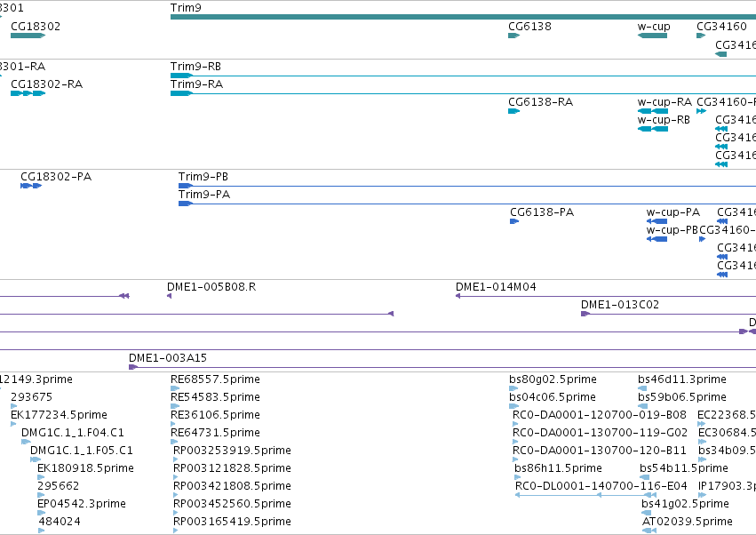Click the Trim9-RB transcript label
Screen dimensions: 756x535
tap(195, 66)
